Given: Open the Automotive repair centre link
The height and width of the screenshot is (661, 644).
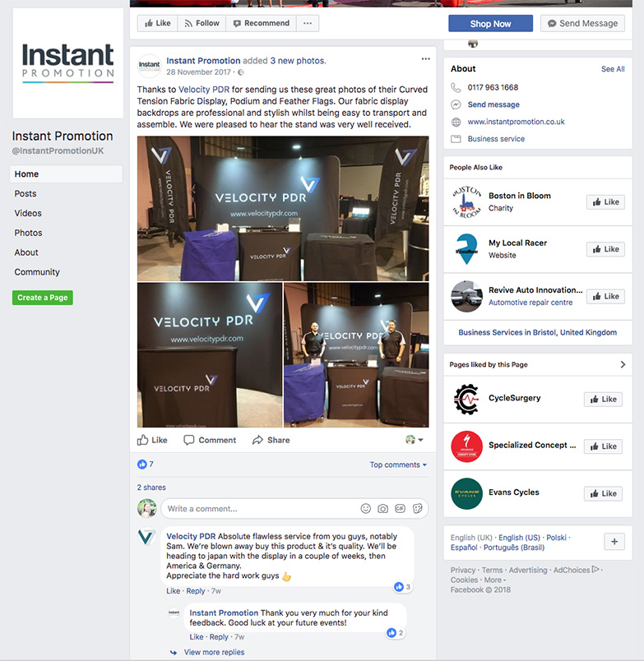Looking at the screenshot, I should pyautogui.click(x=530, y=303).
